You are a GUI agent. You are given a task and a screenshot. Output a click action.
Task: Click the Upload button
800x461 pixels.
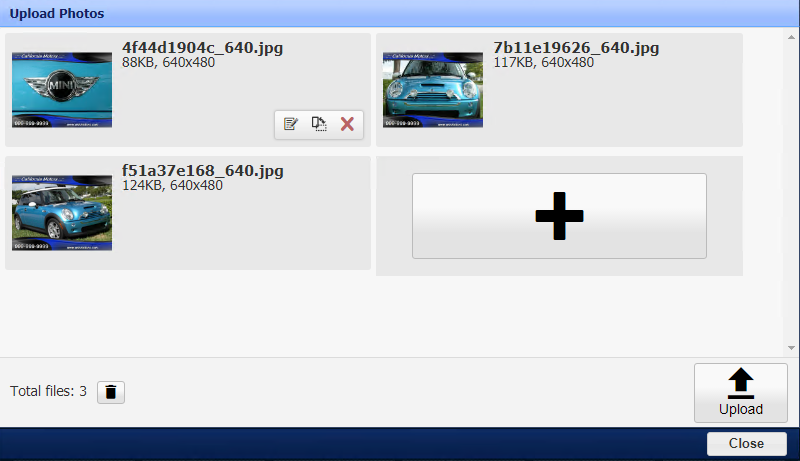[x=740, y=393]
